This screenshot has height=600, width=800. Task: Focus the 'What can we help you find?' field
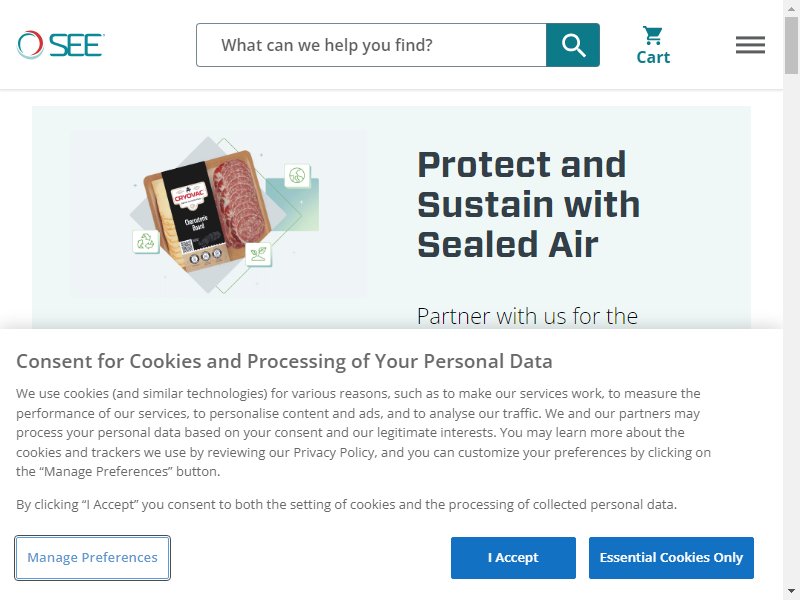[371, 45]
